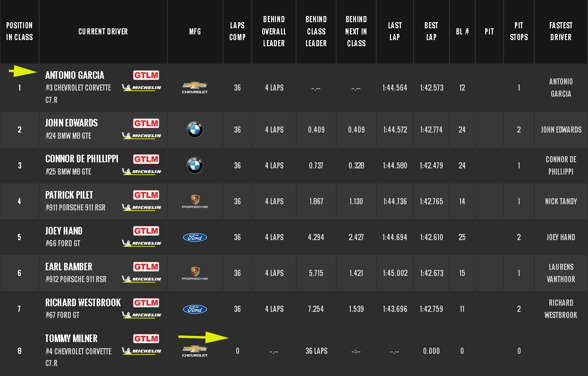This screenshot has width=588, height=376.
Task: Click Behind Class Leader column header
Action: click(316, 32)
